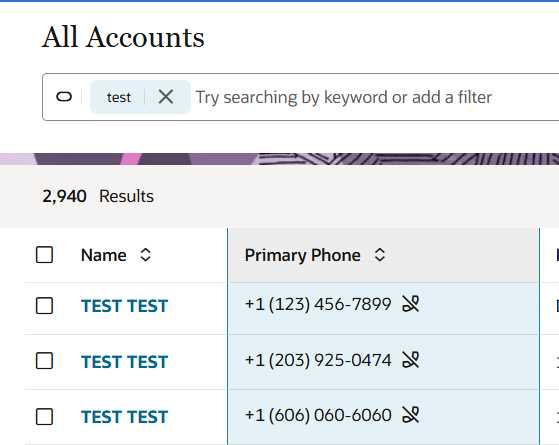This screenshot has height=445, width=559.
Task: Check the row with phone 060-6060
Action: (x=45, y=416)
